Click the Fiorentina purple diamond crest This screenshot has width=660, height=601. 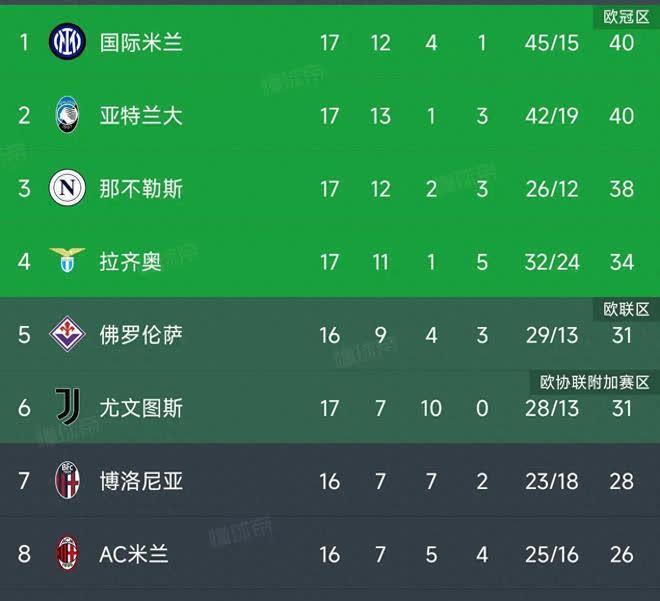[67, 334]
